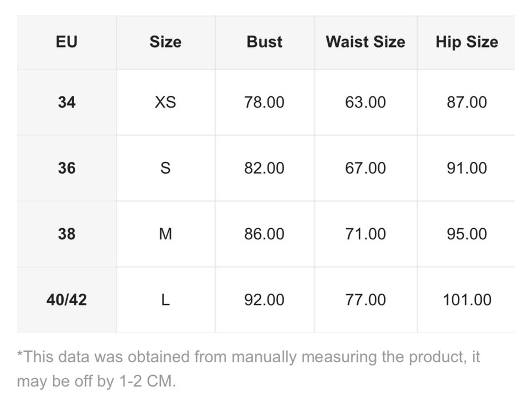This screenshot has height=401, width=532.
Task: Click the 78.00 bust value
Action: [264, 102]
